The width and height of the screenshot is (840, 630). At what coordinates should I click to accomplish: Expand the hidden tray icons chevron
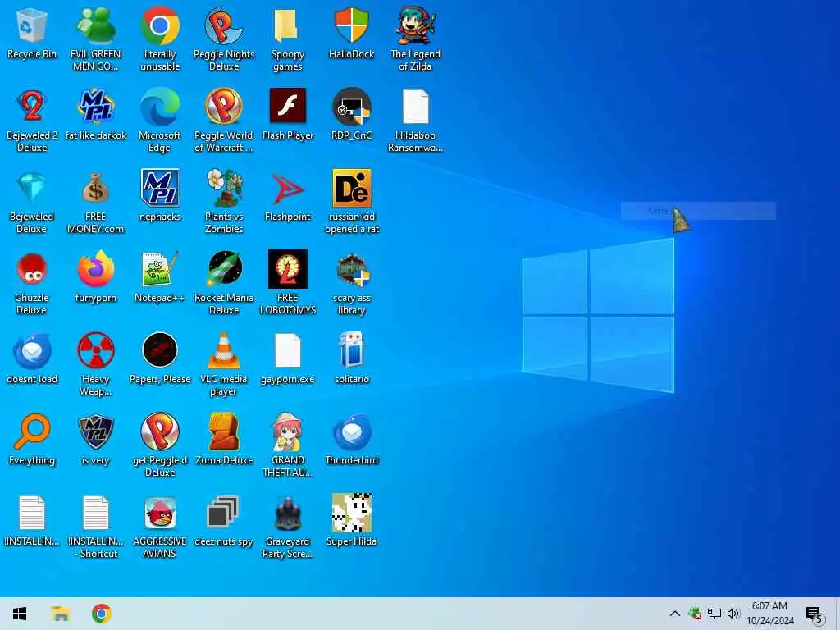(675, 614)
